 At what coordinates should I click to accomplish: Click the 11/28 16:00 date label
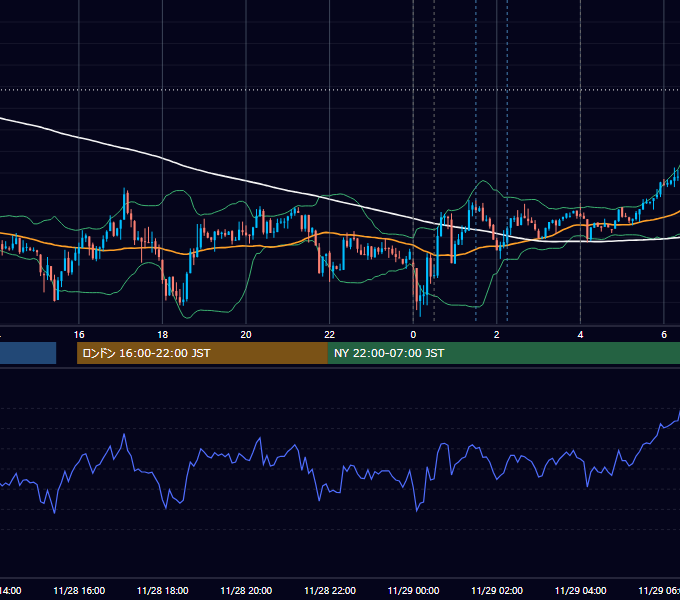point(79,590)
